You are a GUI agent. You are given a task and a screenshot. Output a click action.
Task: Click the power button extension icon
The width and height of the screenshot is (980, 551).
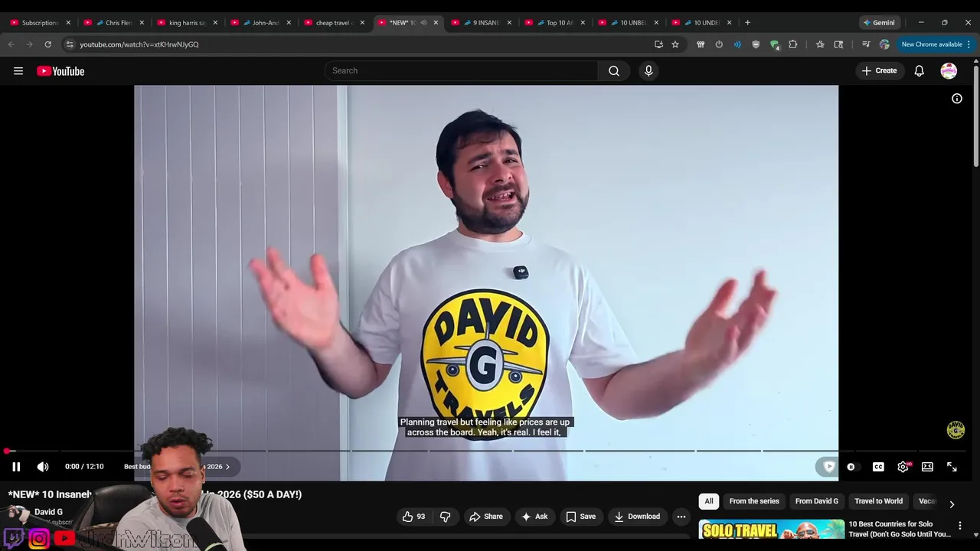719,44
